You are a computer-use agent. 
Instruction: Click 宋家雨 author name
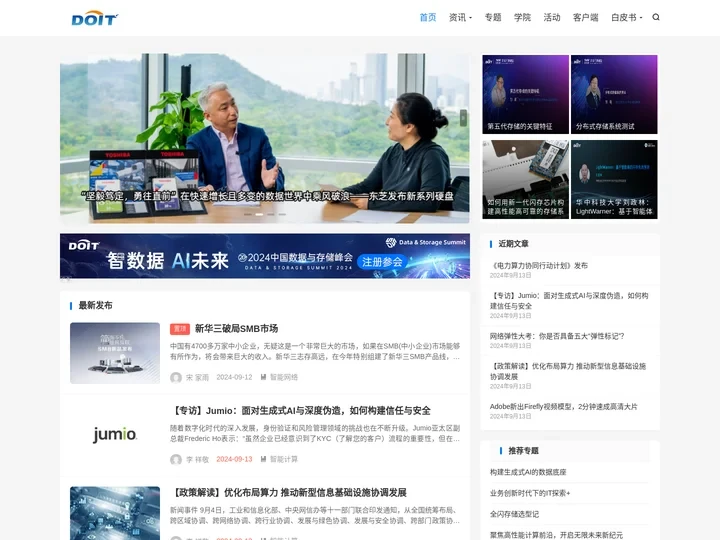click(197, 377)
